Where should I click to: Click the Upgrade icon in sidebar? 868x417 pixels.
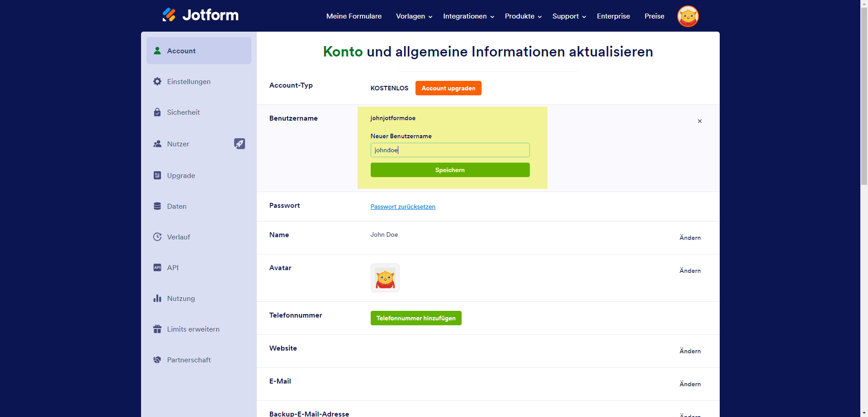click(x=157, y=175)
